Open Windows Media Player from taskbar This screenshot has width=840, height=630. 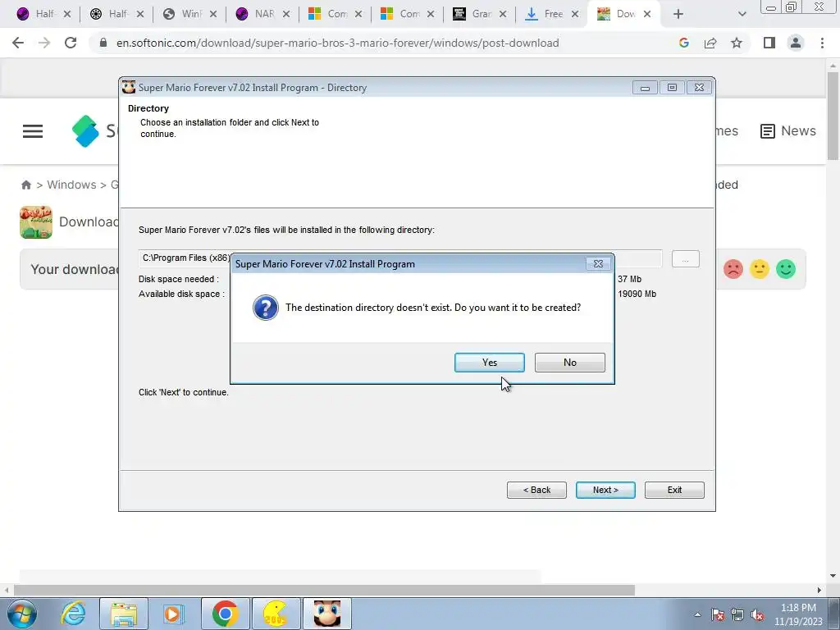[174, 614]
